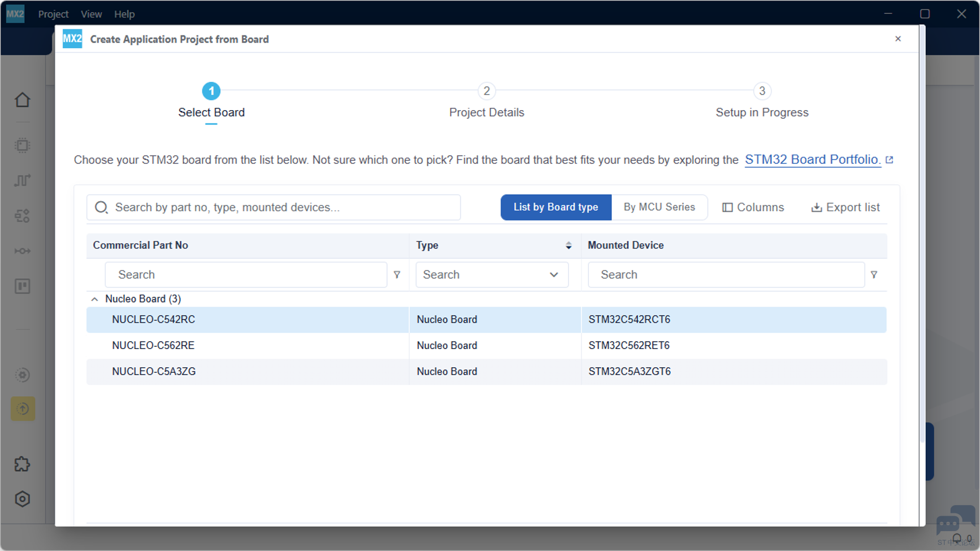The image size is (980, 551).
Task: Close the Create Application Project dialog
Action: (x=898, y=39)
